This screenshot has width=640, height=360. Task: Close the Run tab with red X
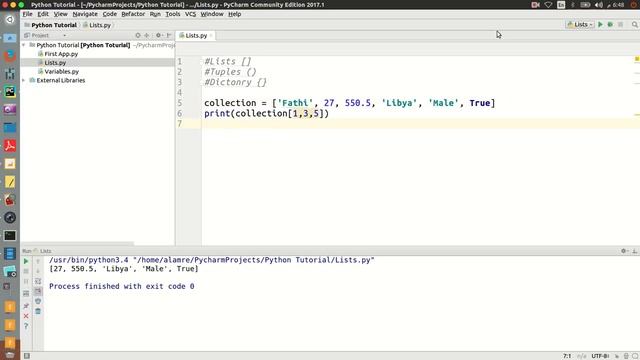[26, 316]
